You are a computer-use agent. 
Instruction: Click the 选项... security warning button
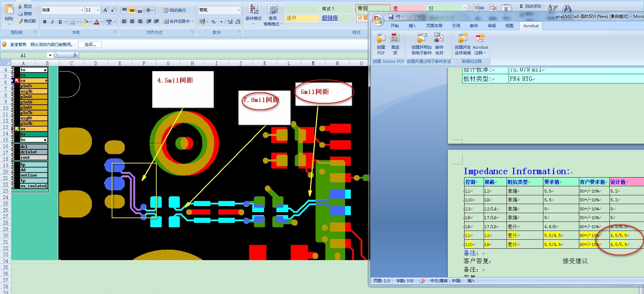90,45
